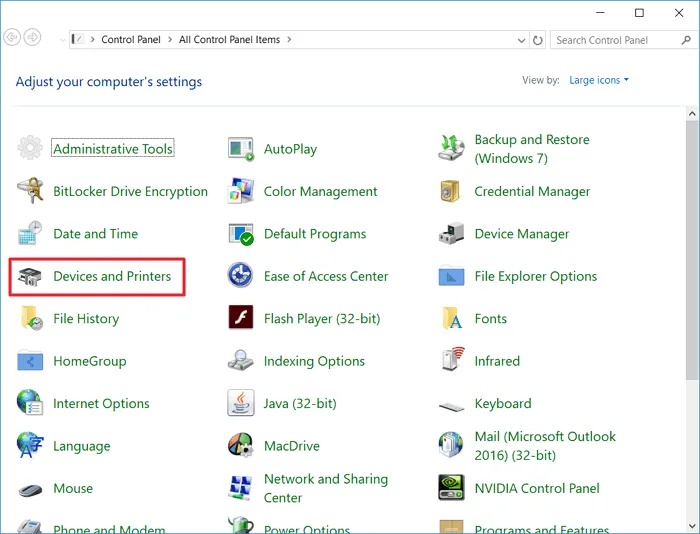Open the MacDrive icon

click(241, 445)
